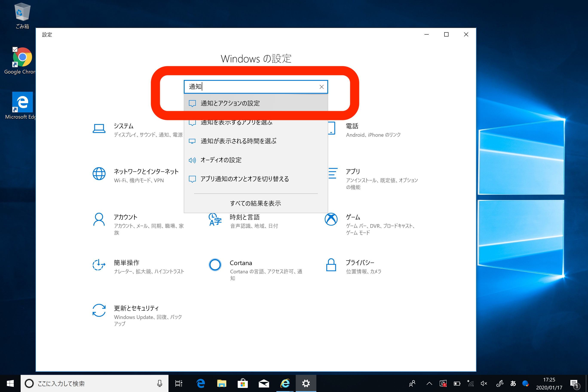Select the Microsoft Edge desktop shortcut
Viewport: 588px width, 392px height.
coord(20,106)
